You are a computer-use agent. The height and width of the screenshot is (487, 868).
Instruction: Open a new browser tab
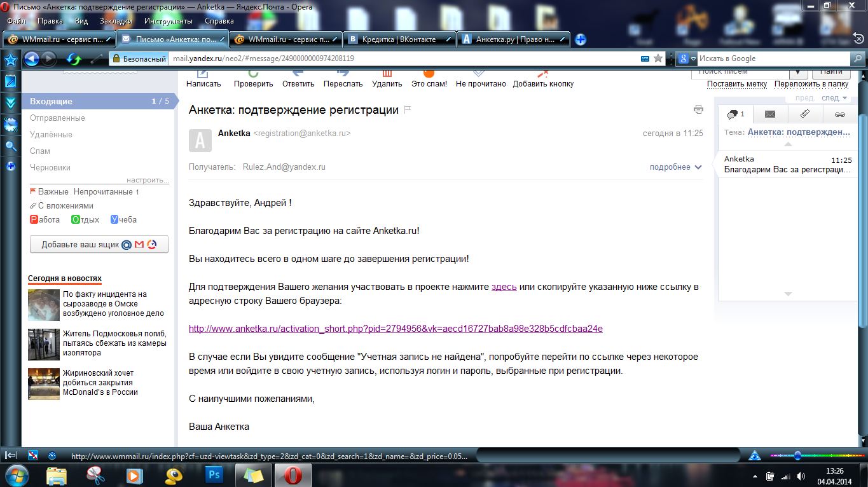[581, 39]
